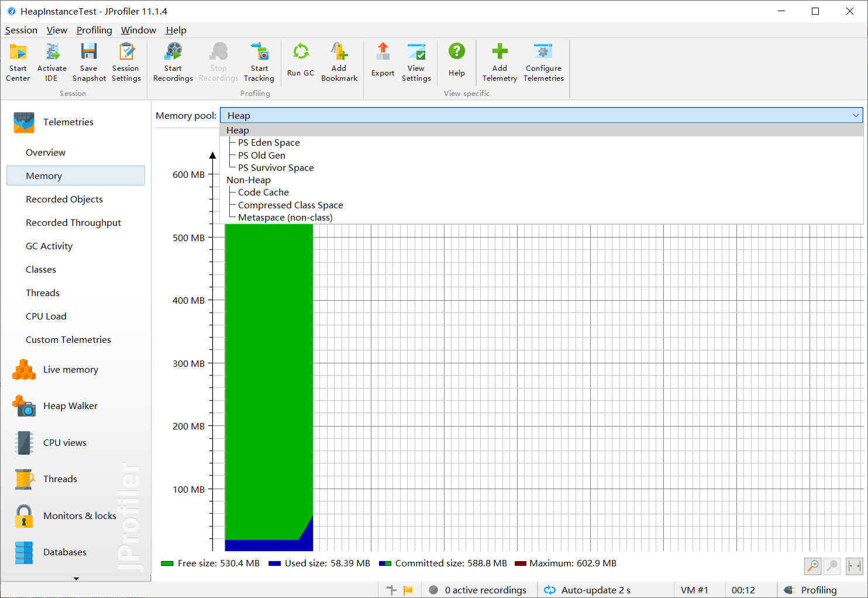Click Committed size legend swatch
The width and height of the screenshot is (868, 598).
[x=385, y=563]
